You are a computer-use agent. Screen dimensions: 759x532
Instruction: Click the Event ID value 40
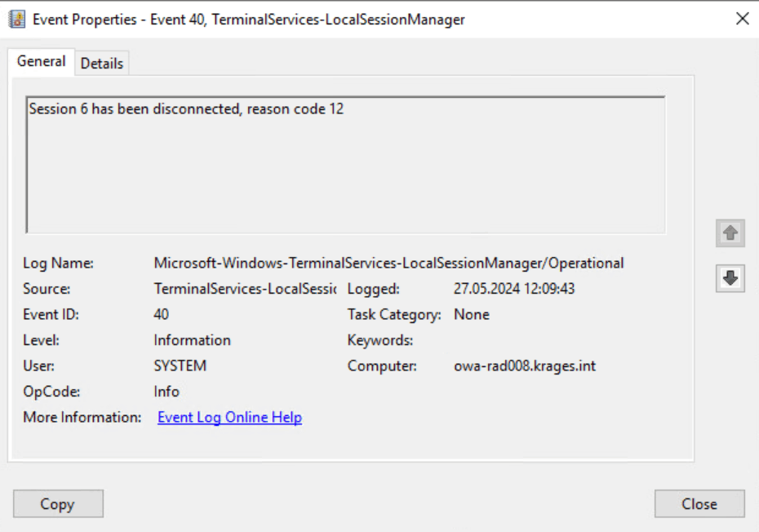[x=162, y=315]
